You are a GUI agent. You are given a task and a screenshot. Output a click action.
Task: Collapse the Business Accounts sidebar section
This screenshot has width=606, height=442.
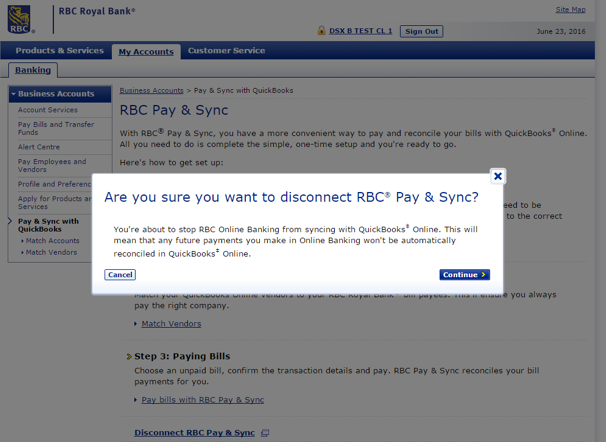pos(60,94)
